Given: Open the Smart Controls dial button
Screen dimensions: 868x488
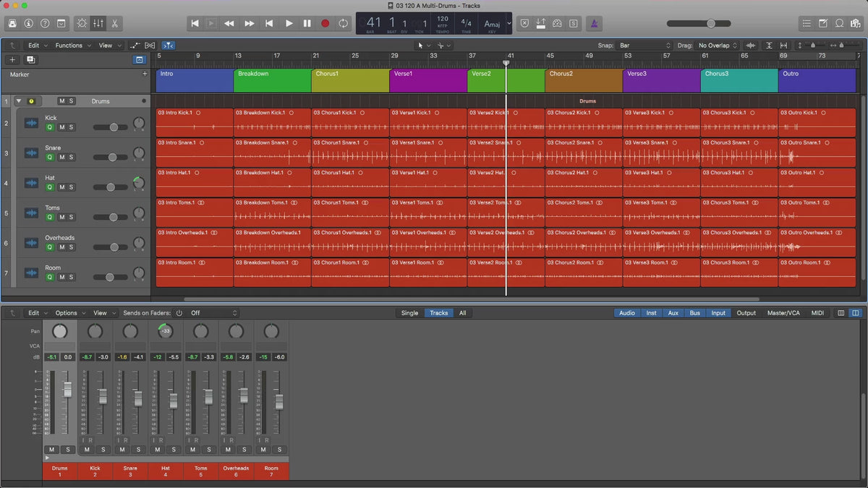Looking at the screenshot, I should pos(81,23).
